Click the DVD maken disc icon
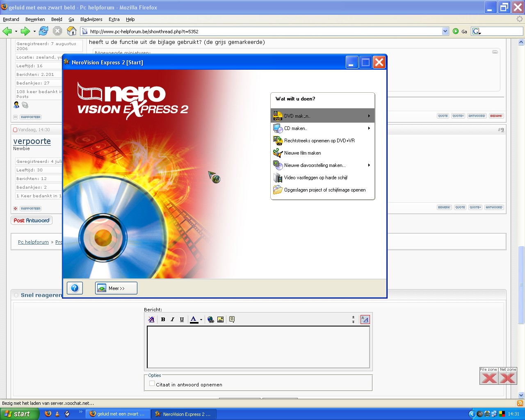The height and width of the screenshot is (420, 525). (x=278, y=116)
